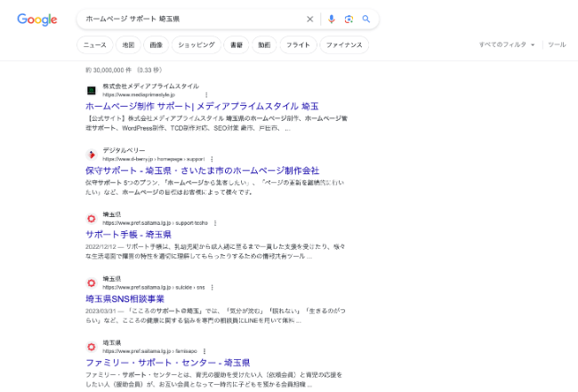Click d-berry.jp homepage support URL
578x392 pixels.
[153, 159]
